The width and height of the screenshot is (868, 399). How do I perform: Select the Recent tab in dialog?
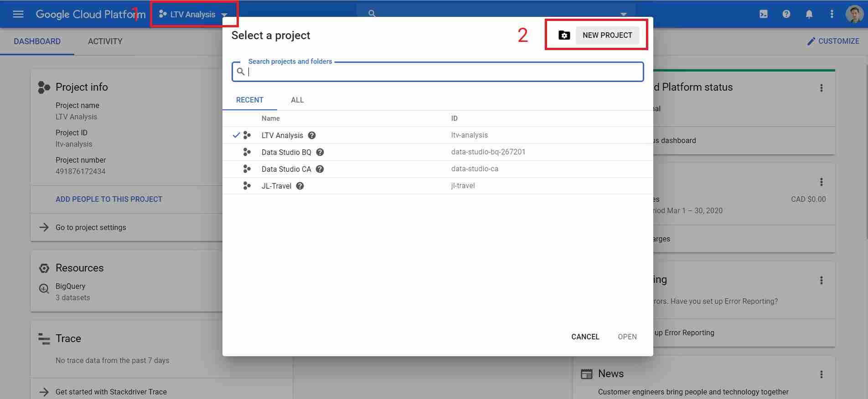(249, 100)
